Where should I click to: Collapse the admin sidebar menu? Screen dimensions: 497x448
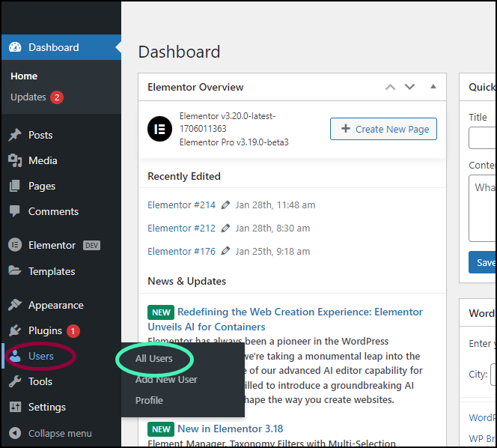click(51, 433)
